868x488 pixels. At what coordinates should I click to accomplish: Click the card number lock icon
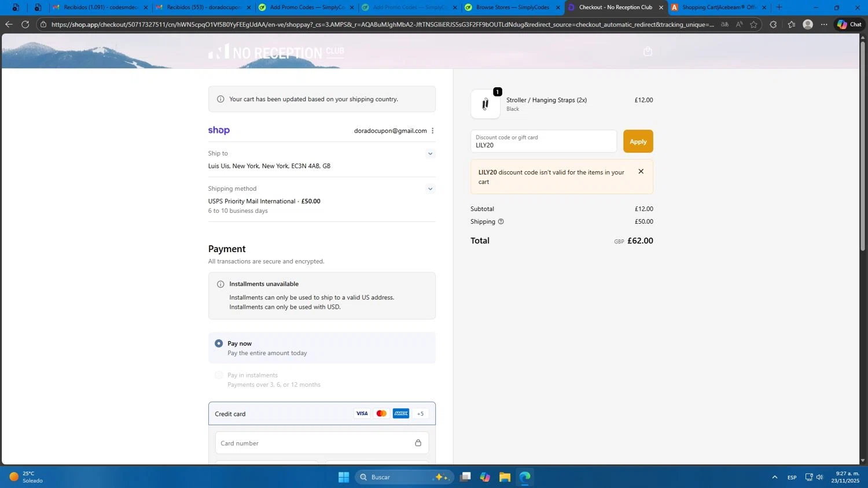click(418, 443)
